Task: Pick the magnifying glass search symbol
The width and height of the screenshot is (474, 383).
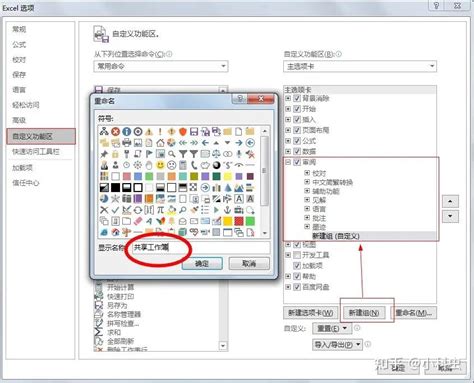Action: [x=171, y=154]
